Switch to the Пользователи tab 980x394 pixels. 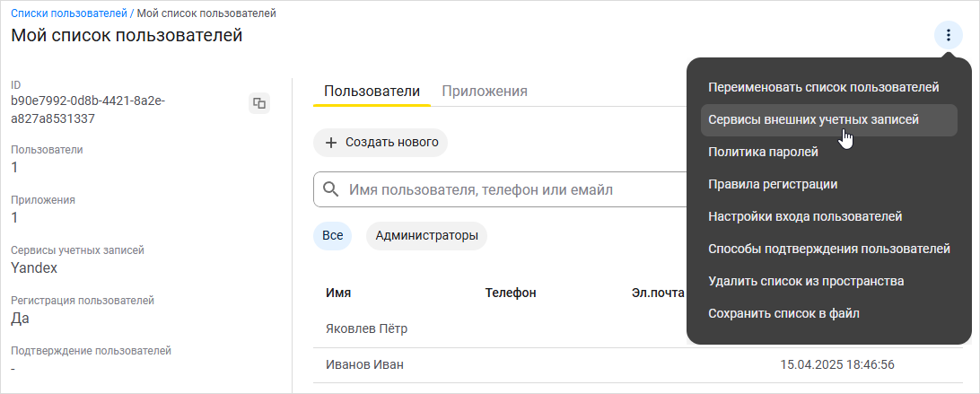click(x=372, y=92)
